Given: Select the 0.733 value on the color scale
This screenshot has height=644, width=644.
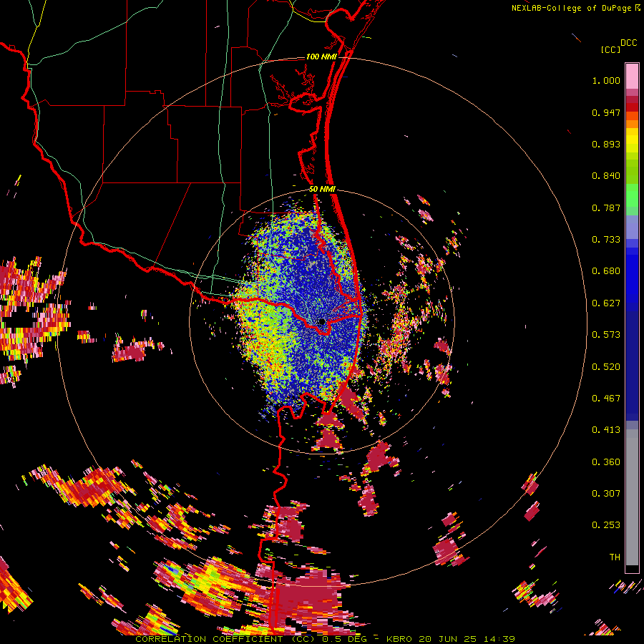Looking at the screenshot, I should coord(606,240).
